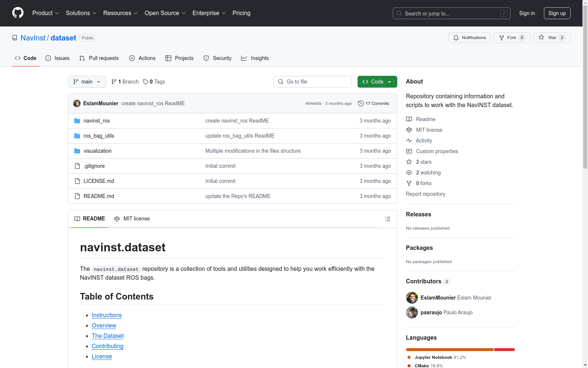Open the 'Multiple modifications in the files structure' commit
This screenshot has width=588, height=368.
[253, 151]
